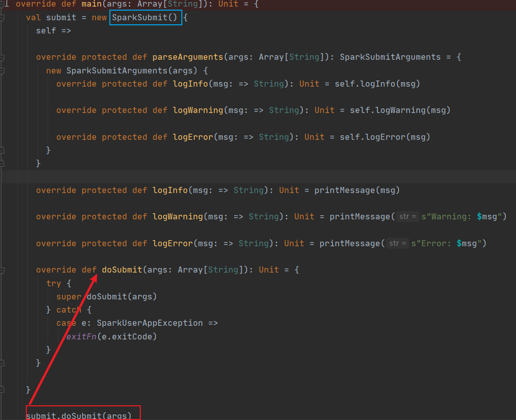Click 'str =' hint before Warning string

408,216
